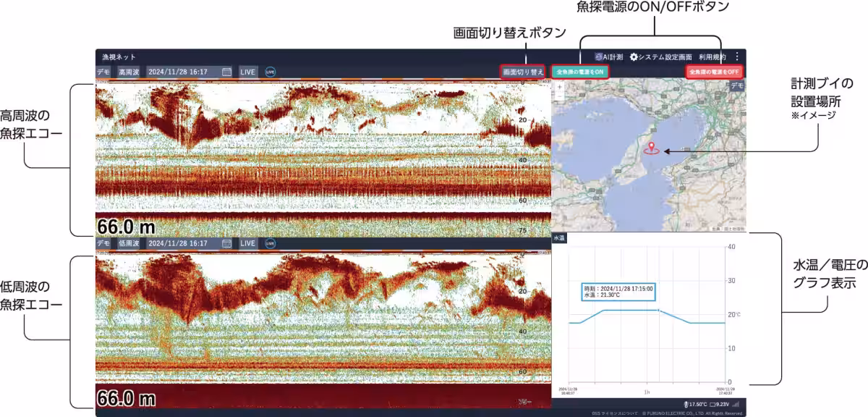Screen dimensions: 868x417
Task: Turn all fish finders OFF
Action: tap(714, 72)
